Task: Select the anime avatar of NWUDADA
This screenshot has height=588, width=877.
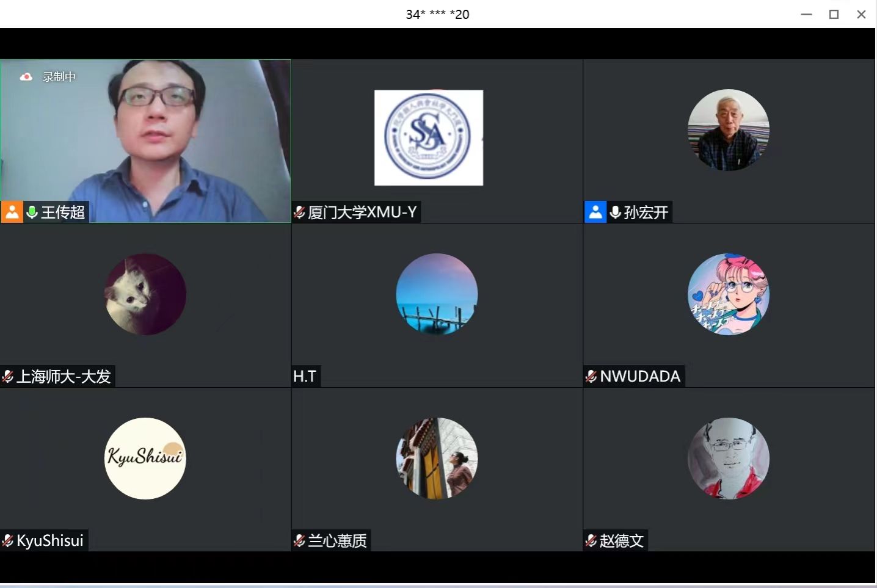Action: (x=729, y=294)
